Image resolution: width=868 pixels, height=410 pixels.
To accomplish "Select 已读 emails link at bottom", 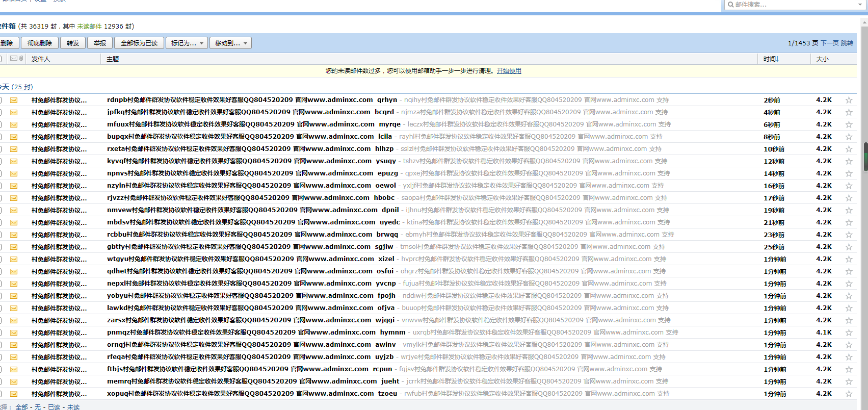I will [x=54, y=407].
